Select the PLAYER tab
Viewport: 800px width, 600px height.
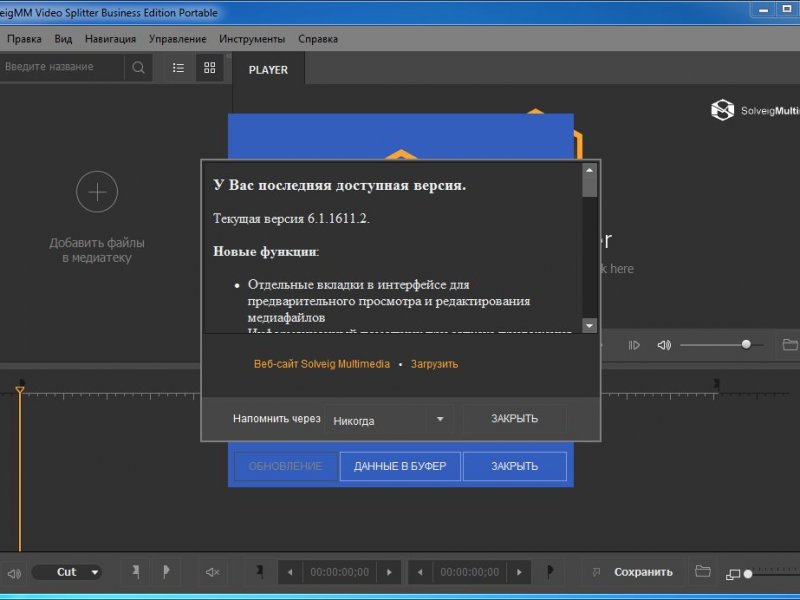coord(268,70)
